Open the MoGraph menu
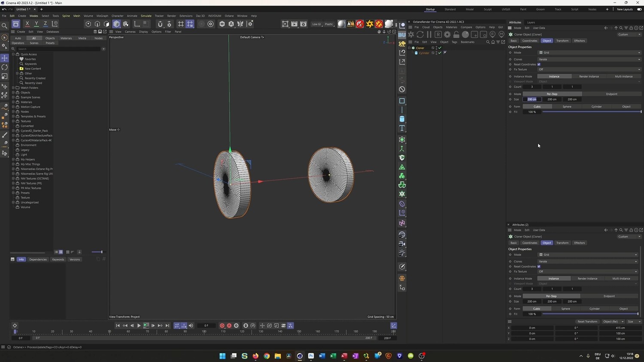The image size is (644, 362). (x=102, y=16)
